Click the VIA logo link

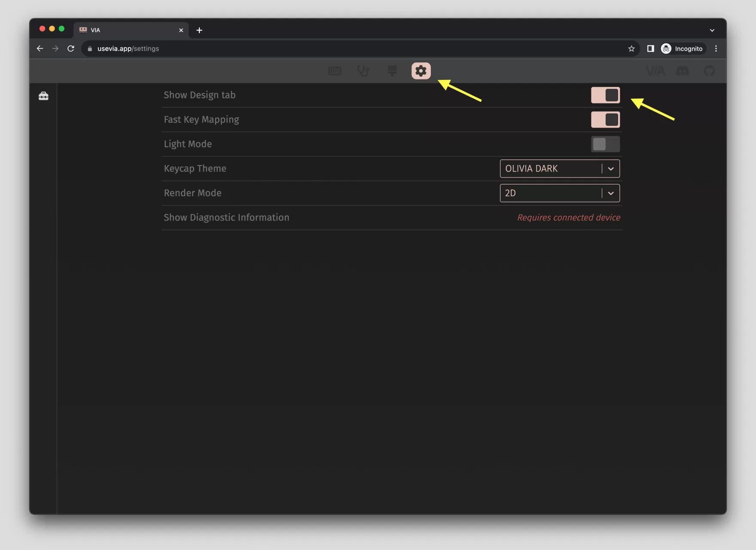click(x=655, y=71)
